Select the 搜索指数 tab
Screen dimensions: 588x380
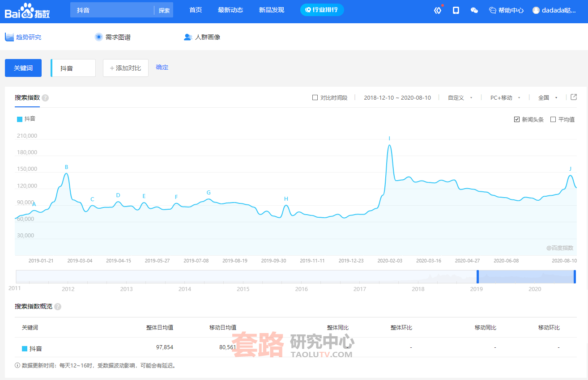(27, 97)
